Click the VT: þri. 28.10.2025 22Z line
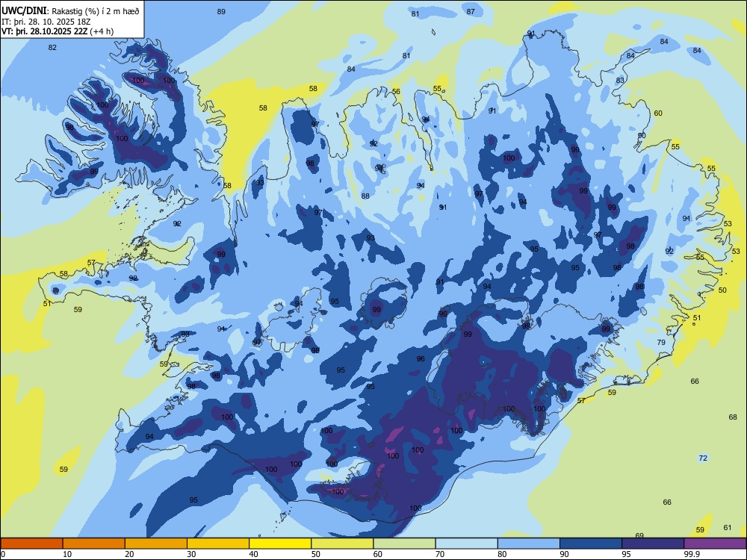 [x=58, y=31]
